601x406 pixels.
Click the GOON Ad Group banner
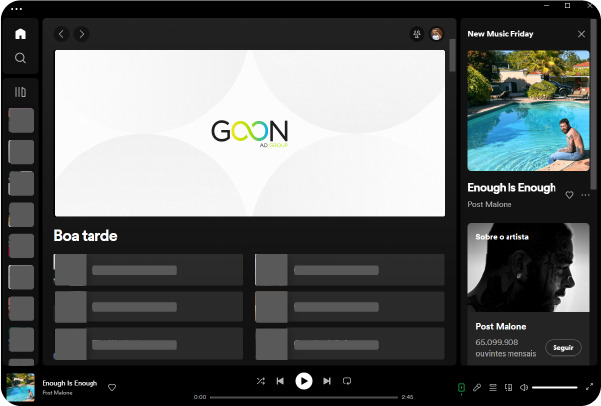[x=249, y=132]
